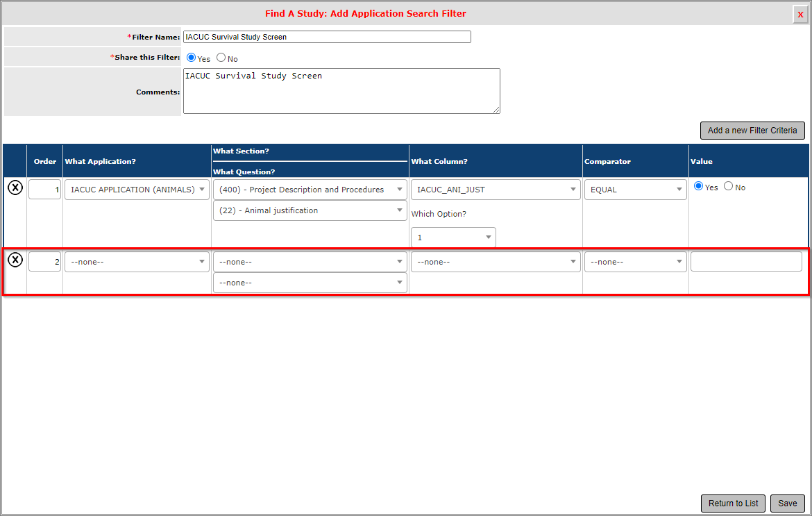The image size is (812, 516).
Task: Open row 2 What Question dropdown
Action: pyautogui.click(x=310, y=283)
